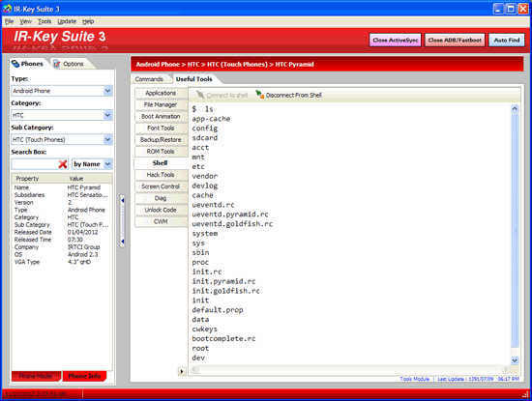The width and height of the screenshot is (532, 401).
Task: Open the Boot Animation tool
Action: tap(161, 116)
